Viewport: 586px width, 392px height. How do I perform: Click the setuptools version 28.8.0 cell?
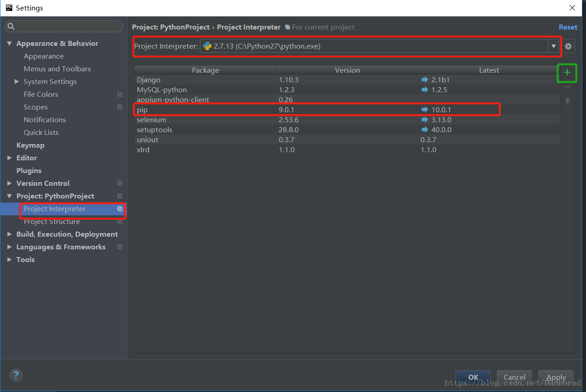coord(289,129)
